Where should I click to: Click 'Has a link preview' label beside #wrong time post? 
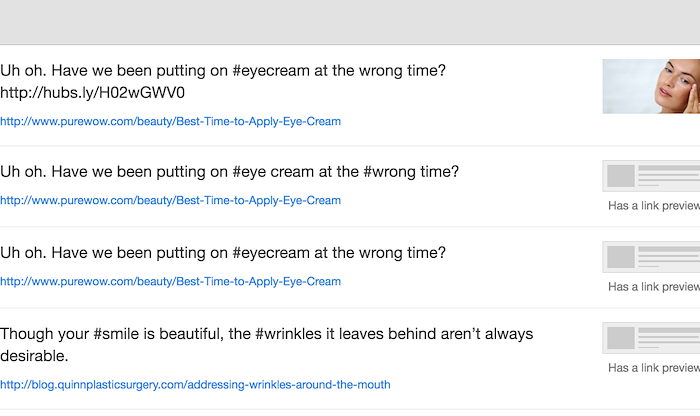click(x=654, y=205)
